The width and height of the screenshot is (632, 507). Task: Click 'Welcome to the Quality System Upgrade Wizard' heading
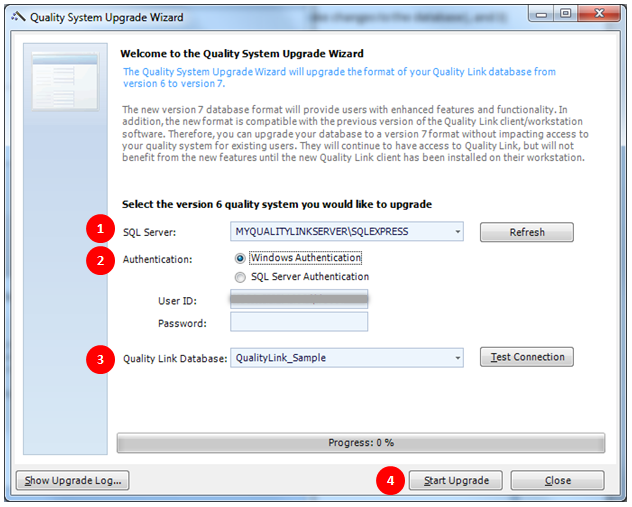(242, 54)
